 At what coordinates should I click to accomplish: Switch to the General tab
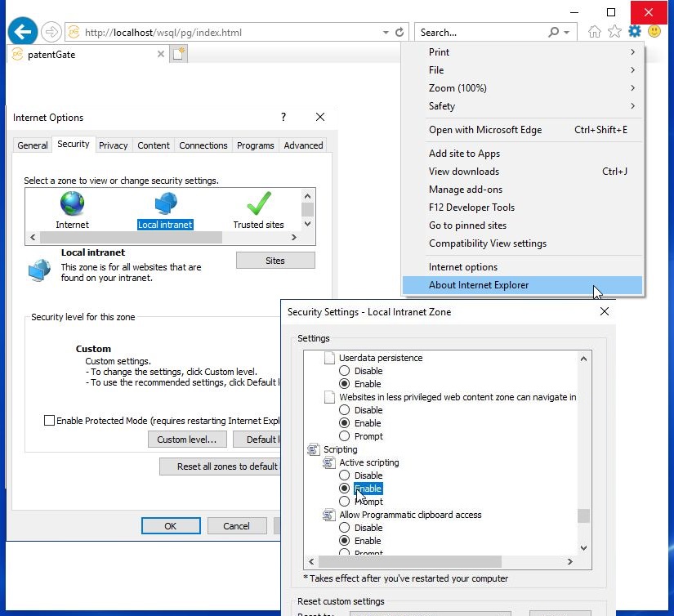pyautogui.click(x=33, y=145)
